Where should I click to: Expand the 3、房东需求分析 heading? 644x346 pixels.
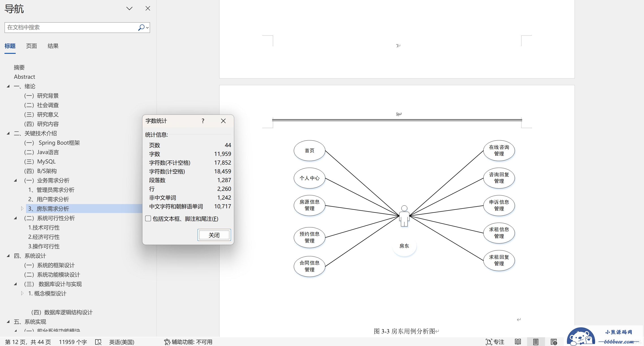[22, 209]
